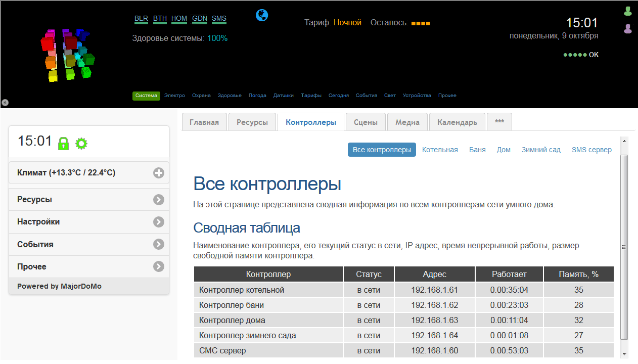Open settings via green gear icon
The image size is (638, 364).
pyautogui.click(x=81, y=144)
